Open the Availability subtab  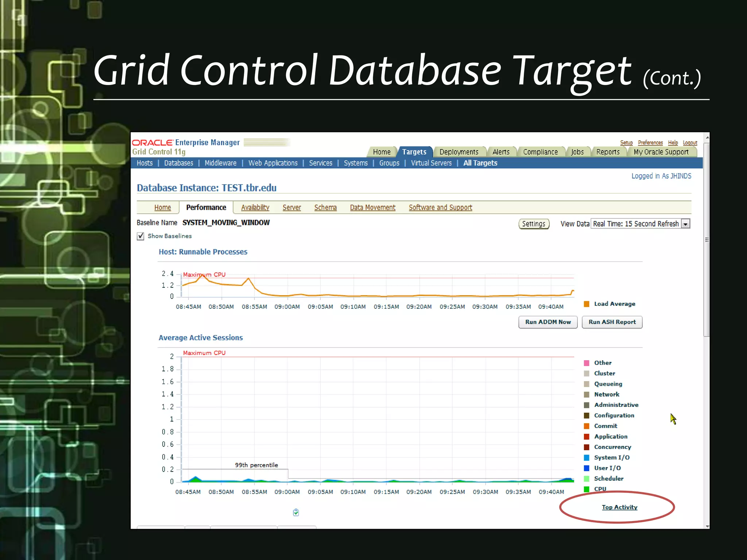pos(255,207)
